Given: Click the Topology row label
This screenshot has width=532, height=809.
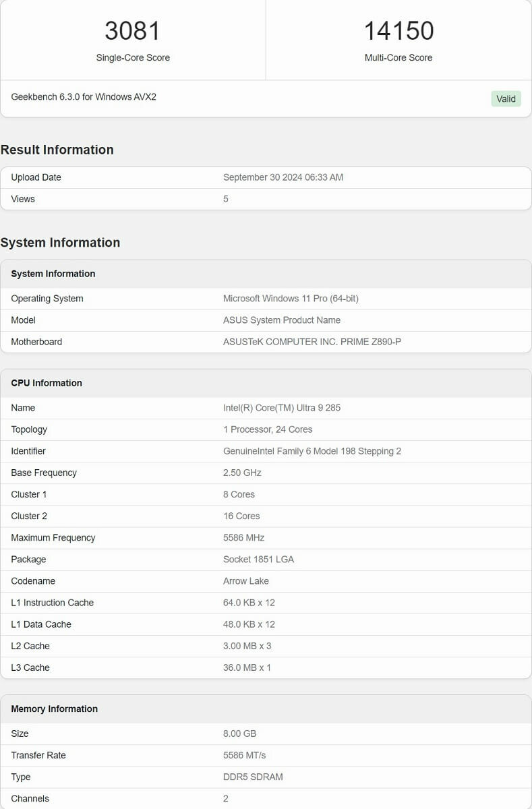Looking at the screenshot, I should coord(29,429).
